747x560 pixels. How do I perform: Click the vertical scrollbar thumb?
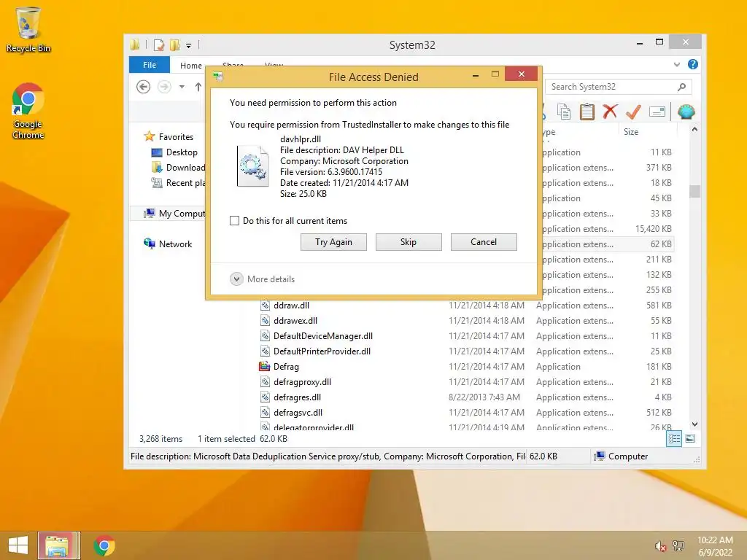(x=694, y=192)
